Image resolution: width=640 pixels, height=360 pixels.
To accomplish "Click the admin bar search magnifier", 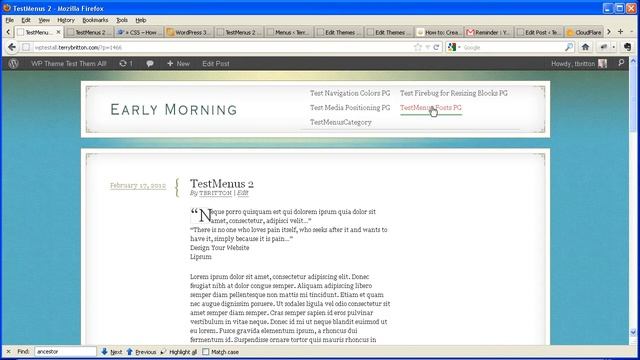I will (621, 63).
